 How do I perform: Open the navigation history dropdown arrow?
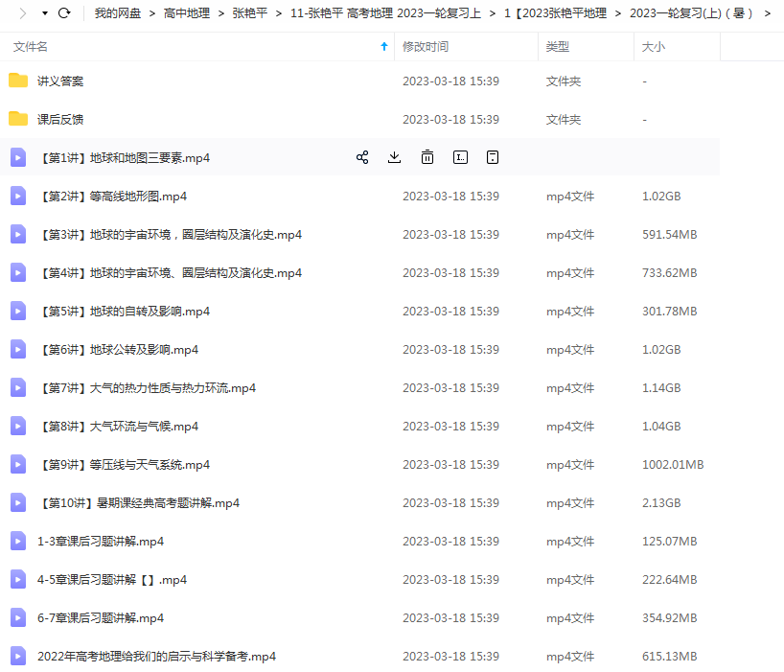pyautogui.click(x=44, y=13)
